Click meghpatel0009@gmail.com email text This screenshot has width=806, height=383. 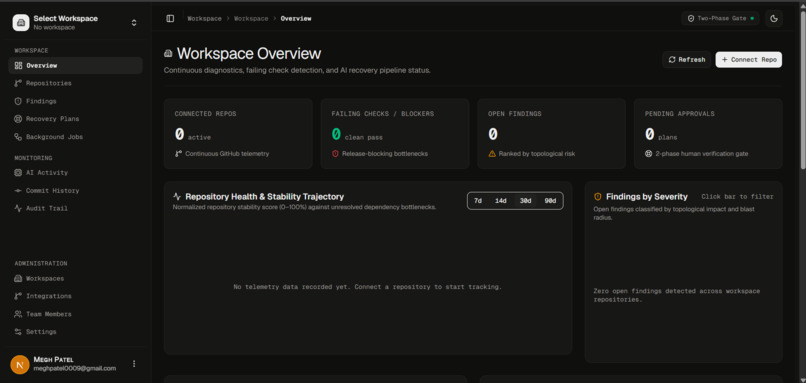pyautogui.click(x=75, y=369)
